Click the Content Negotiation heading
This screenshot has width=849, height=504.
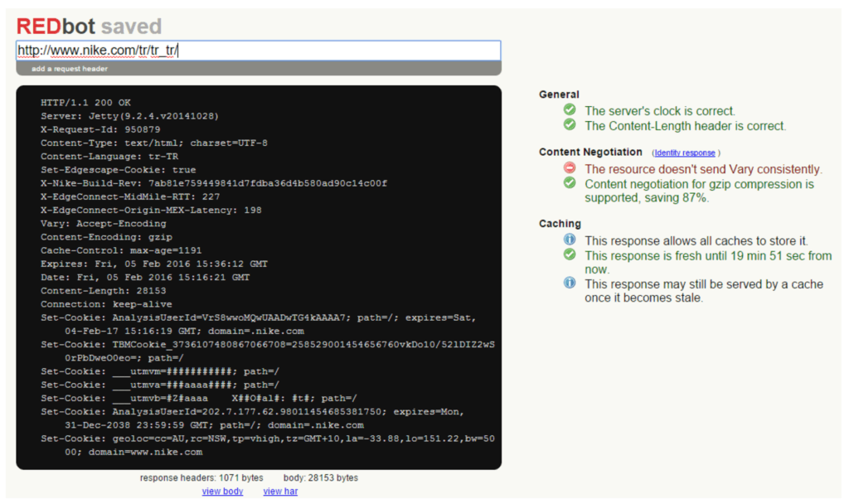(590, 153)
